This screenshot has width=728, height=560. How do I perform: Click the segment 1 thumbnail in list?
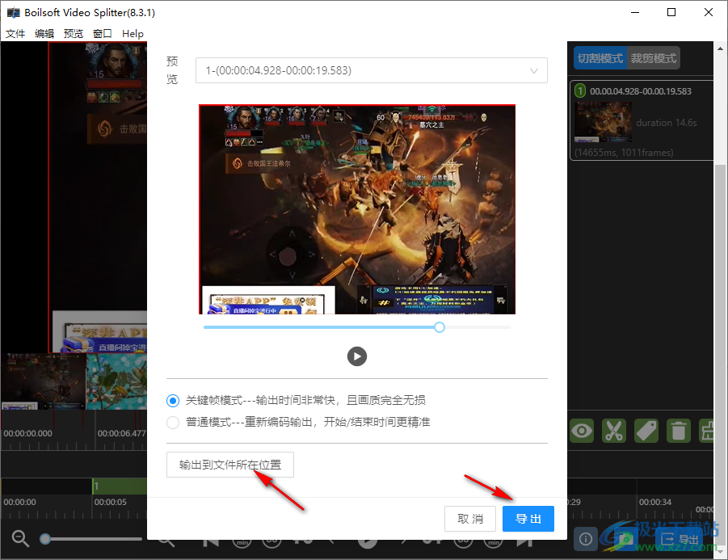coord(603,122)
